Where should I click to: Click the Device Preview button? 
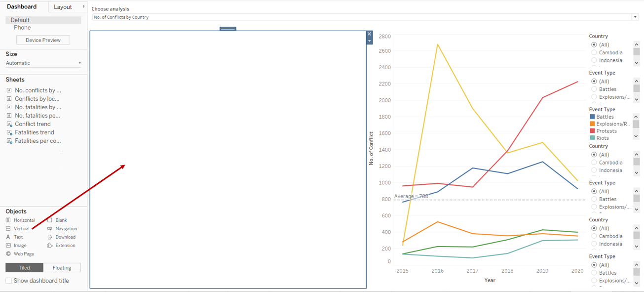tap(43, 40)
